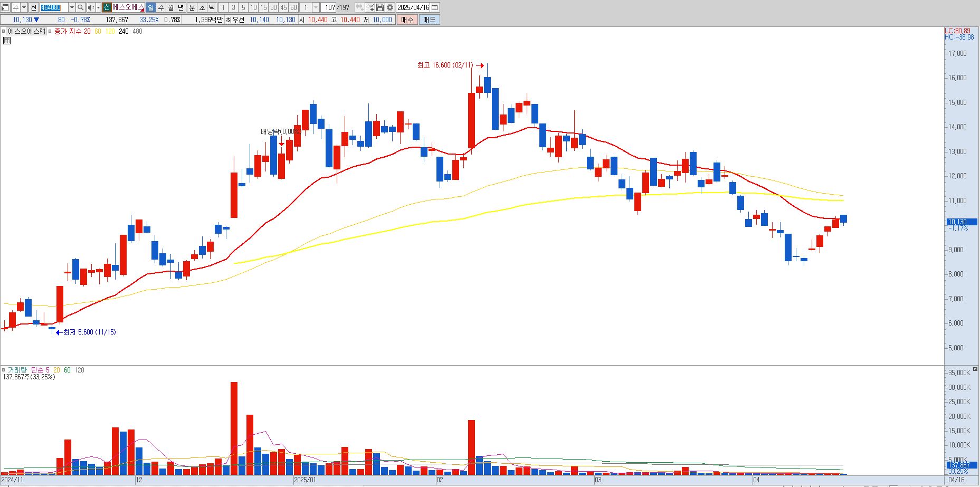
Task: Expand the dropdown next to the speaker
Action: (99, 7)
